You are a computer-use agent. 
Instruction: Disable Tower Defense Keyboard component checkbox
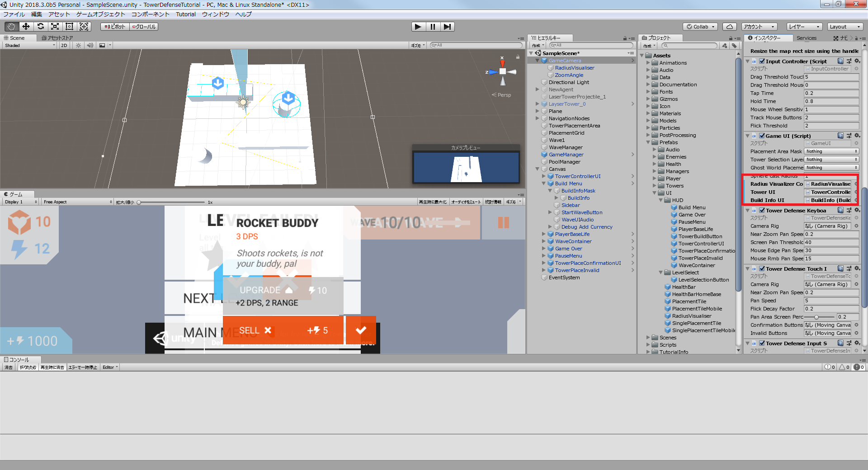[x=762, y=210]
